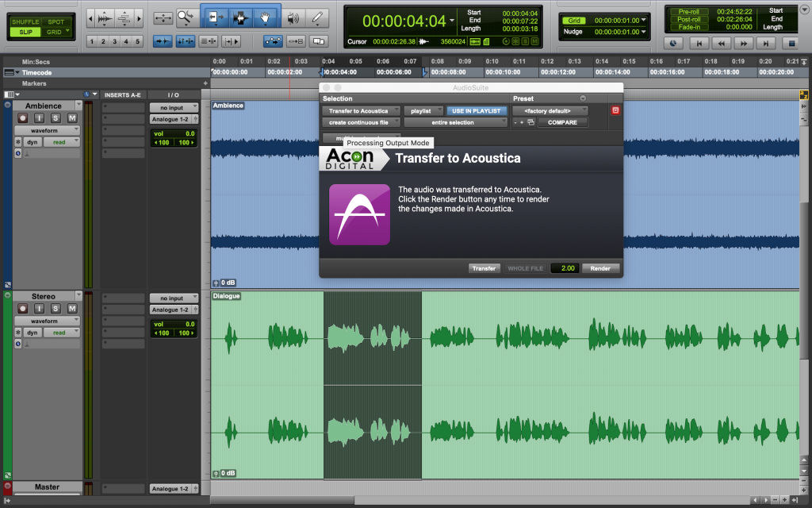Click the COMPARE button
This screenshot has height=508, width=812.
(x=563, y=123)
